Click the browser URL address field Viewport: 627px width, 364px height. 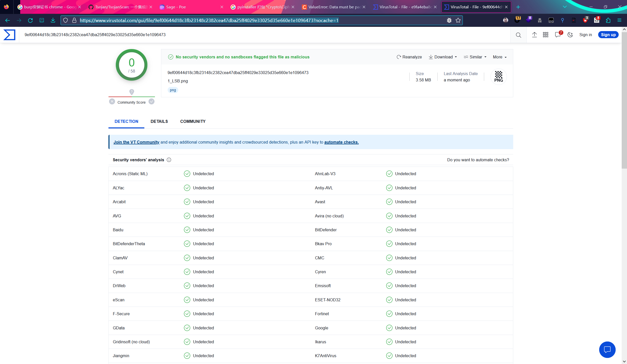[262, 20]
